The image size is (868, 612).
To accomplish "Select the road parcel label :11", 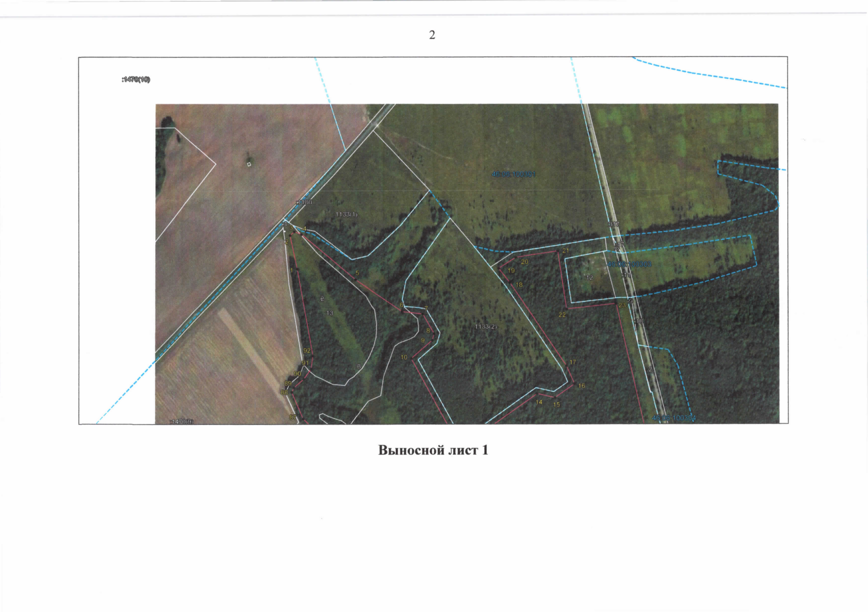I will (x=626, y=274).
